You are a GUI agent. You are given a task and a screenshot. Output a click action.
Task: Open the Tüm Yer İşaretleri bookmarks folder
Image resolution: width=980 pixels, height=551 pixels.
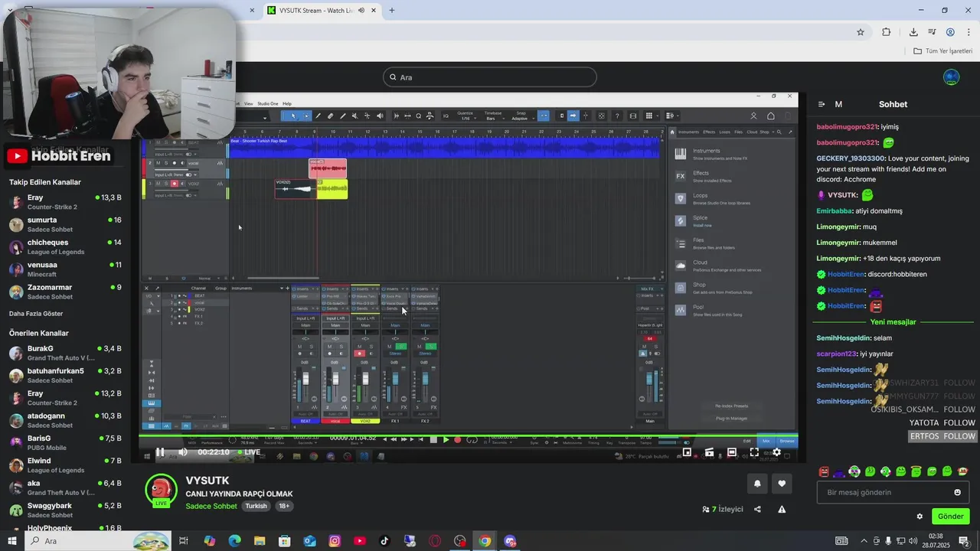[942, 51]
